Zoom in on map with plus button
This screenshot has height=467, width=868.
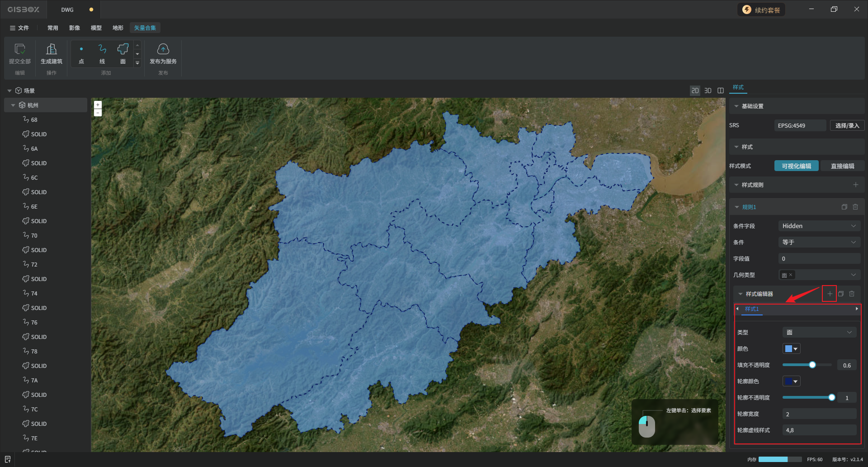point(98,105)
